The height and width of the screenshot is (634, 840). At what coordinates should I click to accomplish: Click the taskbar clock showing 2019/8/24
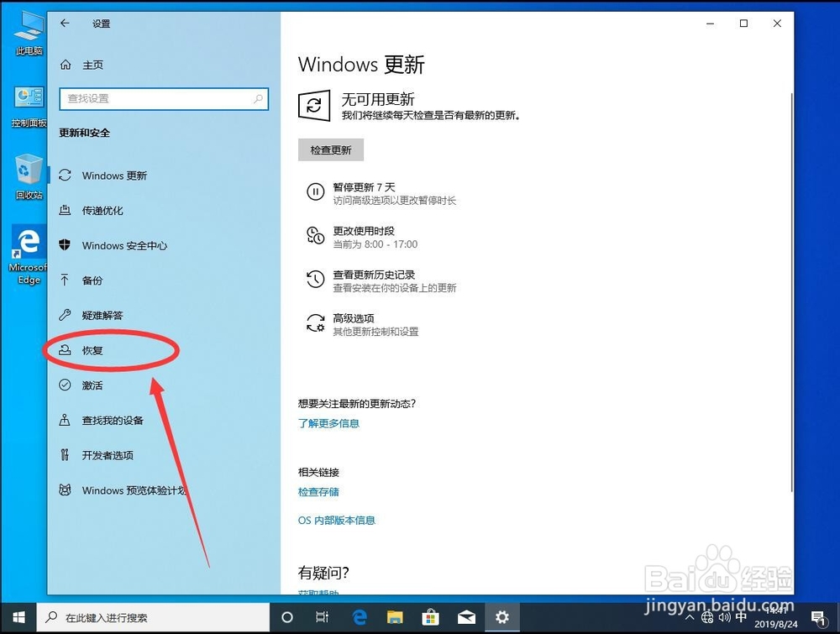click(775, 617)
